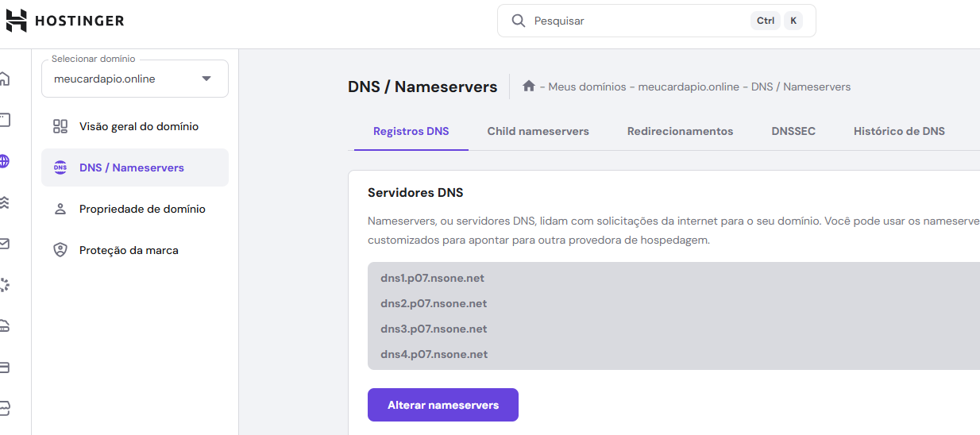Select DNS / Nameservers in the sidebar
The height and width of the screenshot is (435, 980).
[x=135, y=167]
